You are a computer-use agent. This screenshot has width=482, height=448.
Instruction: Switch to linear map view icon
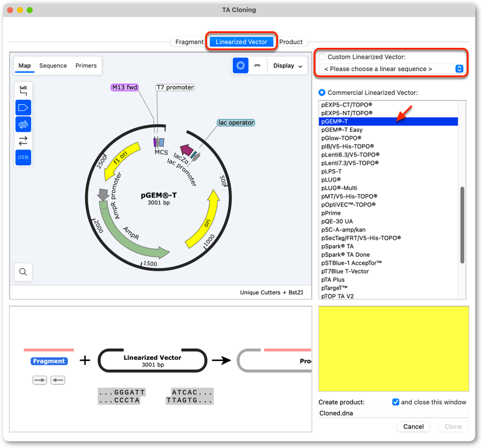pos(258,66)
